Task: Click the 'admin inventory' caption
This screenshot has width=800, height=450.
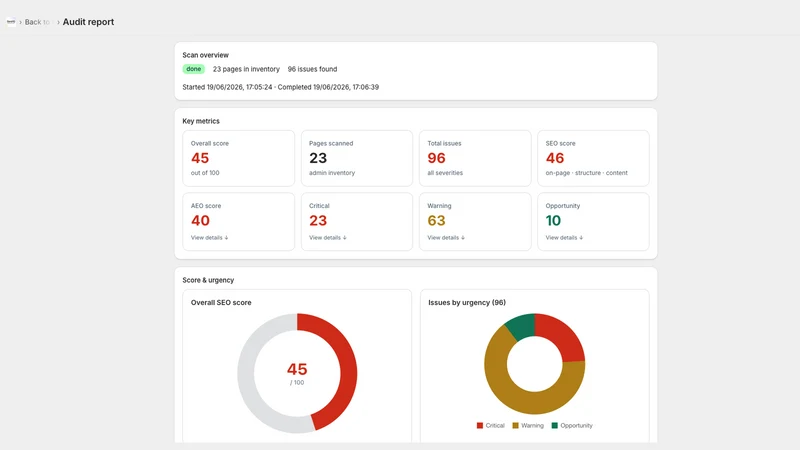Action: point(332,173)
